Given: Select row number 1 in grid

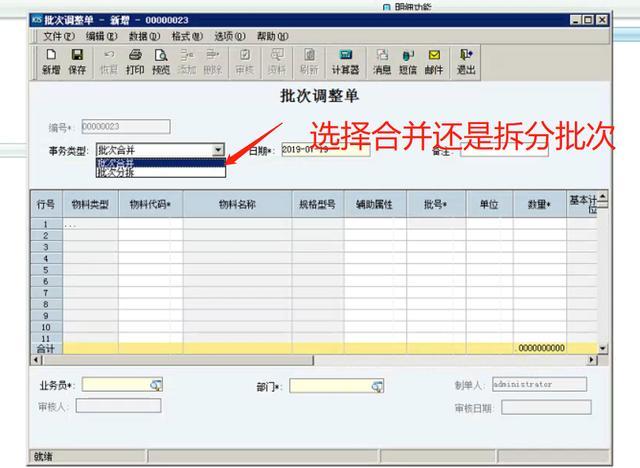Looking at the screenshot, I should (x=47, y=224).
